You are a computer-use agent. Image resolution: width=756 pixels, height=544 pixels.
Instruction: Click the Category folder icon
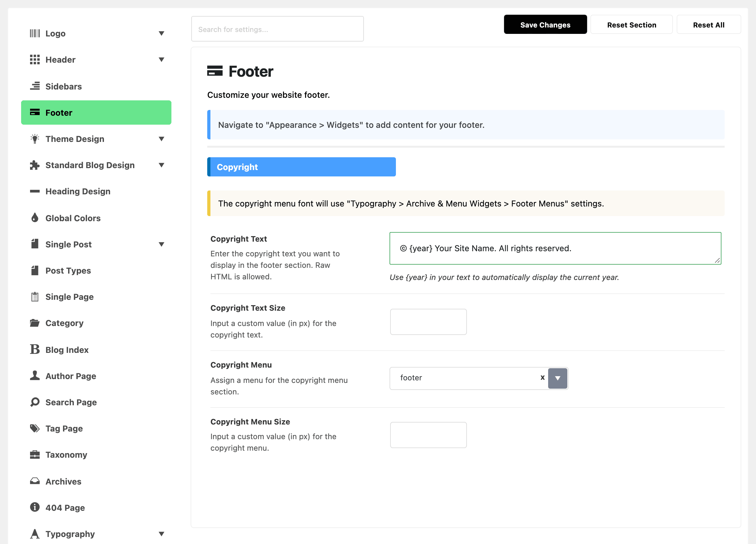coord(35,323)
